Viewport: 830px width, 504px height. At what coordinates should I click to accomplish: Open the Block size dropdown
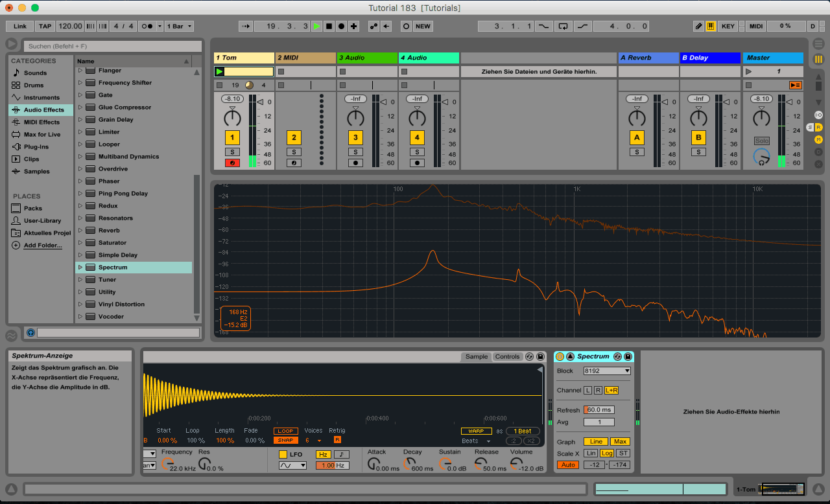click(606, 371)
